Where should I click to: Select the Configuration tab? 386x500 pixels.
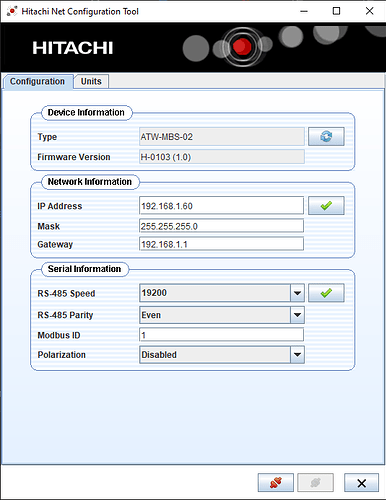point(38,82)
